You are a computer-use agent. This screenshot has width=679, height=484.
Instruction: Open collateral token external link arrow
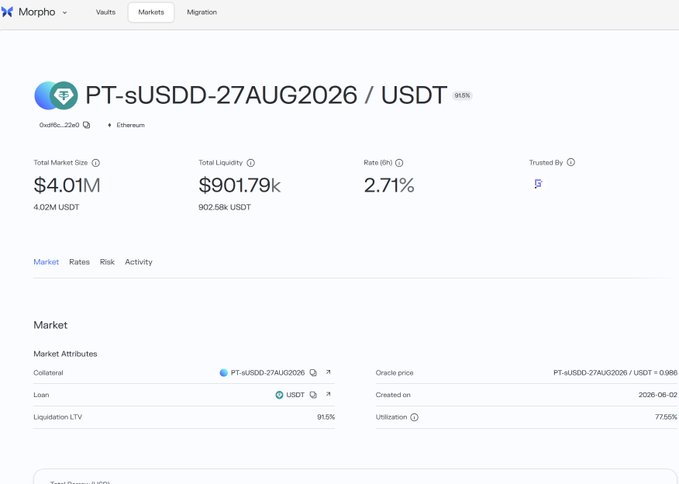pyautogui.click(x=328, y=372)
